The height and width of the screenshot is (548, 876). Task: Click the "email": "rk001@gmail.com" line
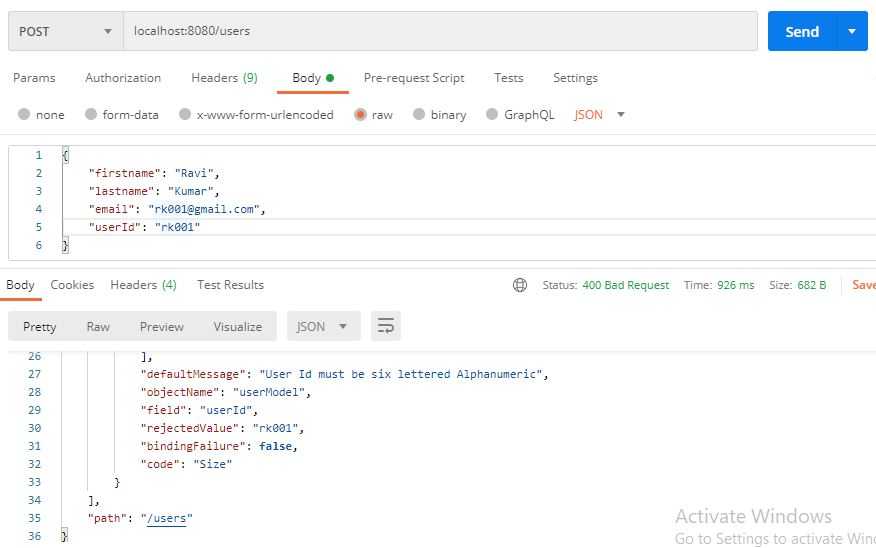tap(177, 209)
